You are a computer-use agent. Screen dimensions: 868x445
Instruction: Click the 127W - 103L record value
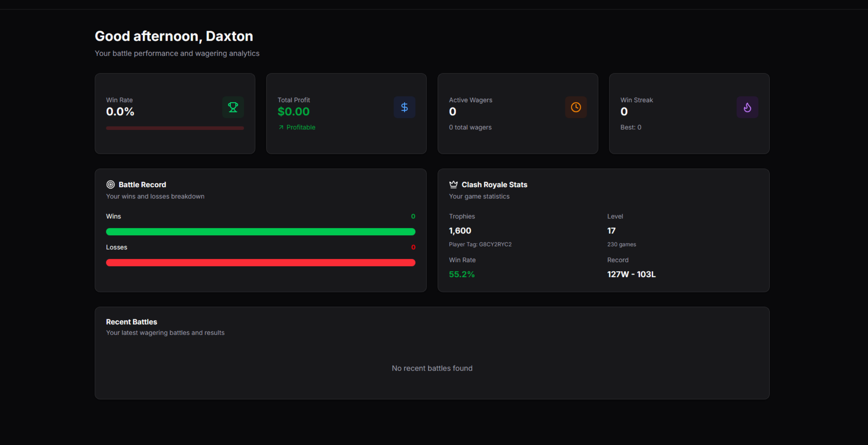pos(631,274)
